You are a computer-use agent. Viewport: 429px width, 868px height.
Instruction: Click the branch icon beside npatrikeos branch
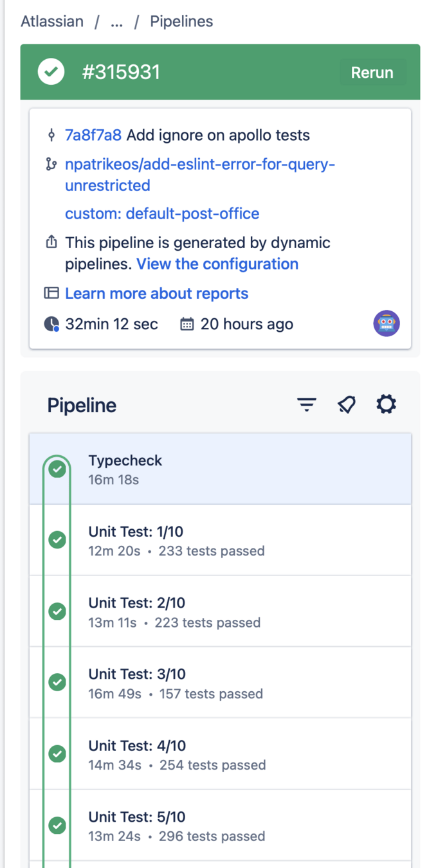coord(51,165)
